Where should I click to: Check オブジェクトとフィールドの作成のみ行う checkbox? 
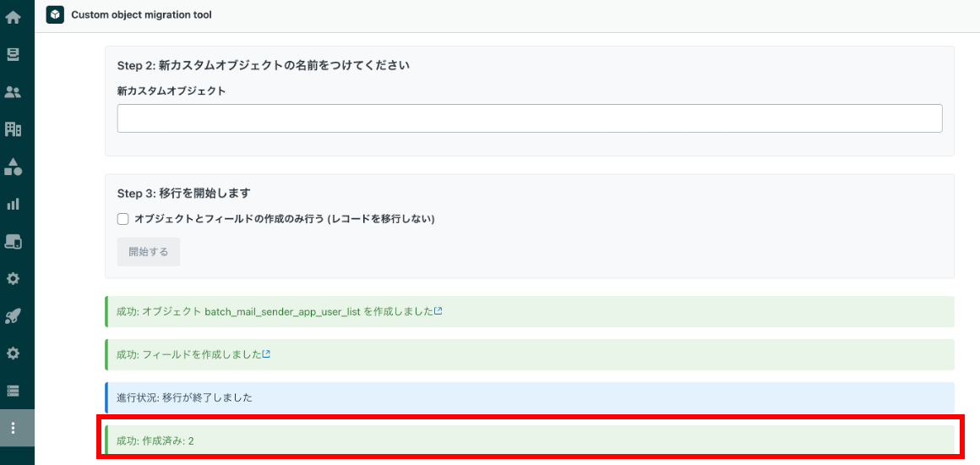tap(123, 219)
